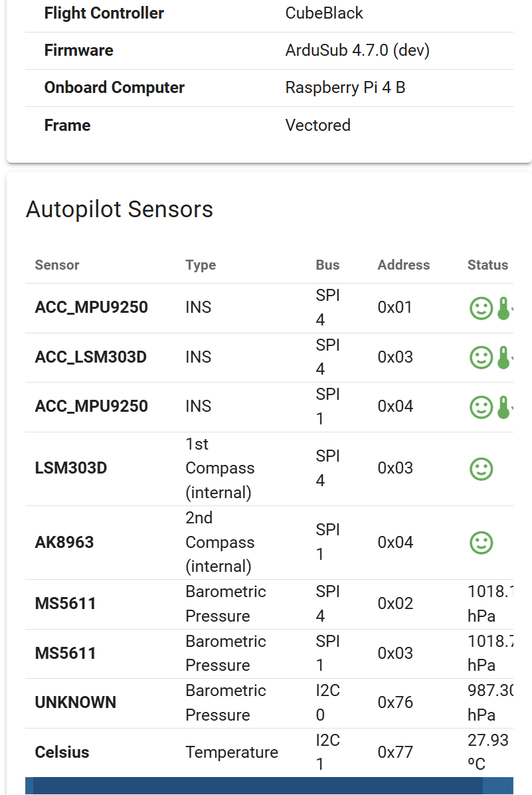Image resolution: width=532 pixels, height=795 pixels.
Task: Click the CubeBlack flight controller value
Action: [324, 13]
